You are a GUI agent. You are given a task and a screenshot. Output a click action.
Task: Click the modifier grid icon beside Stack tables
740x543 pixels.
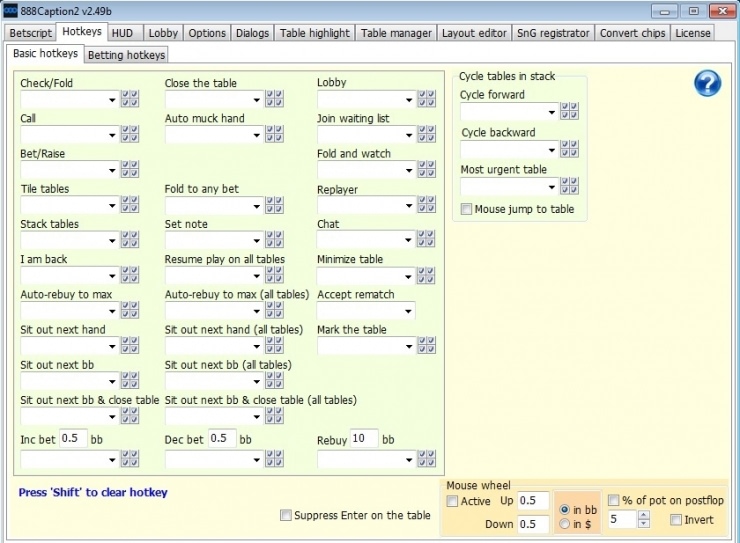130,240
